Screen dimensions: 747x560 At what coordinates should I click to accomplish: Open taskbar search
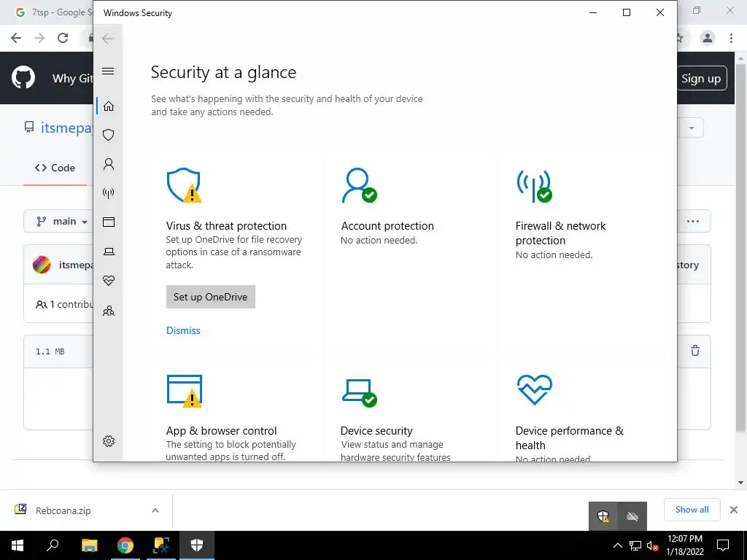click(x=53, y=545)
